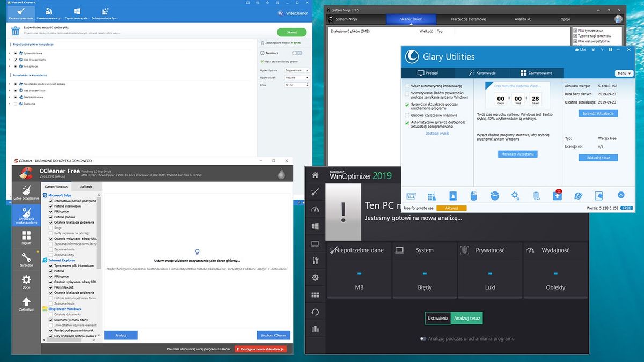
Task: Click the bar chart icon in WinOptimizer sidebar
Action: click(x=316, y=329)
